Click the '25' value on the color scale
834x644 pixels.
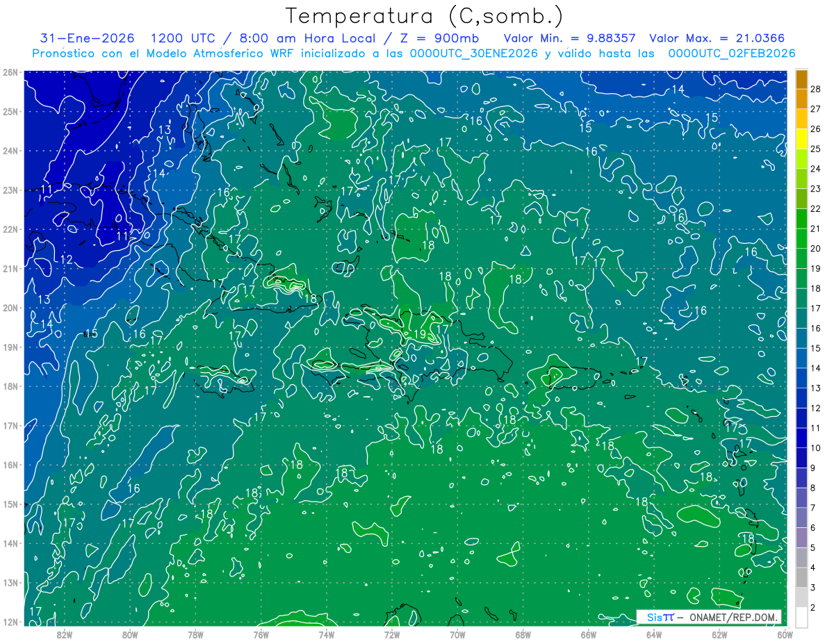(816, 149)
